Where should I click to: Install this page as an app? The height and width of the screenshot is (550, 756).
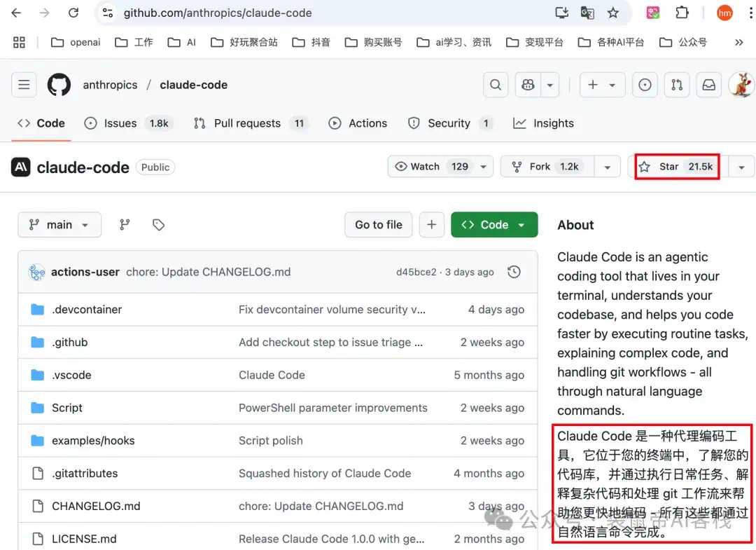[561, 13]
